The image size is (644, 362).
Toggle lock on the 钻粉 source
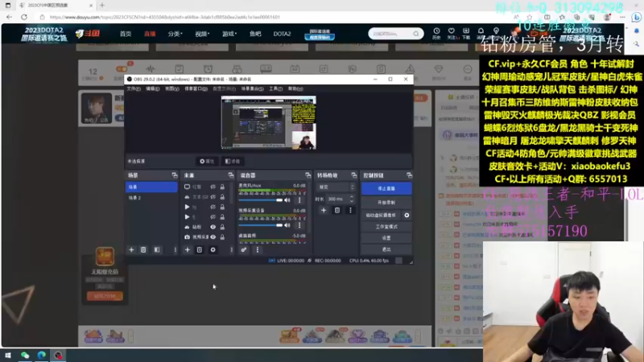tap(222, 227)
